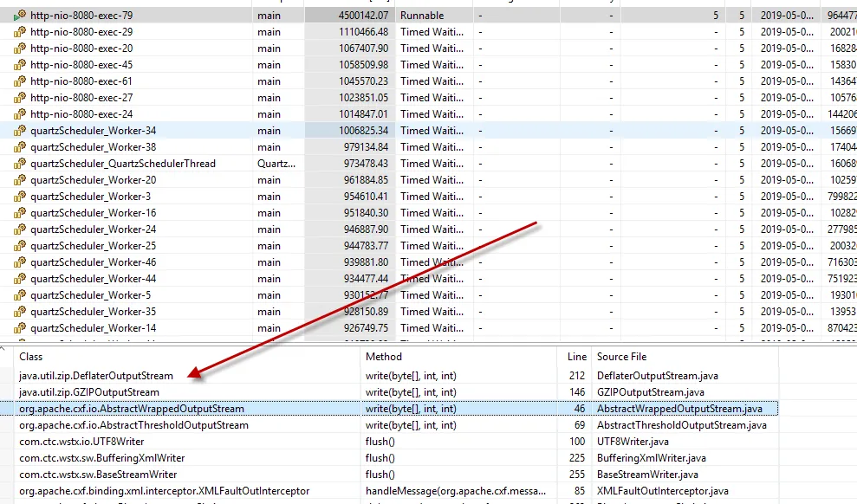Click thread icon of quartzScheduler_Worker-20
Image resolution: width=857 pixels, height=504 pixels.
click(x=20, y=179)
